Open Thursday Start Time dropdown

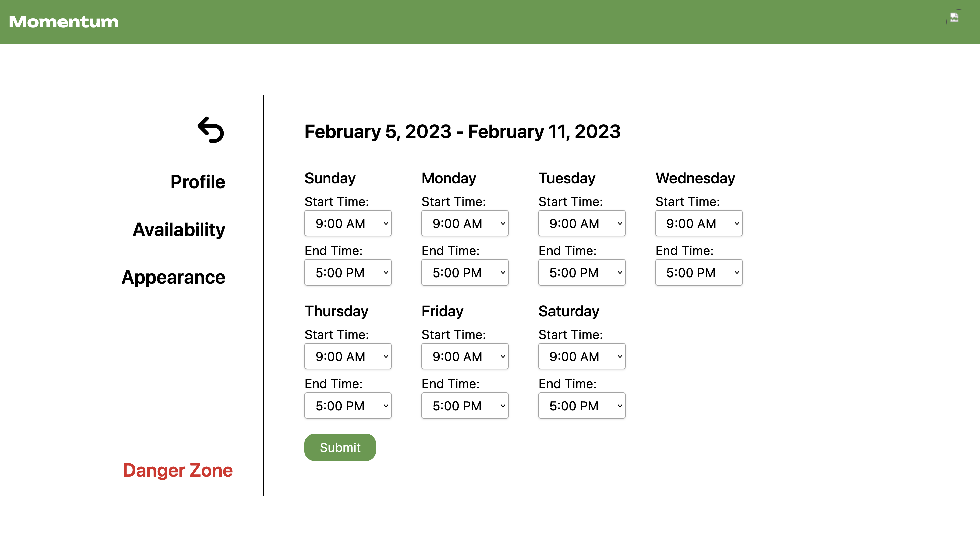tap(348, 356)
